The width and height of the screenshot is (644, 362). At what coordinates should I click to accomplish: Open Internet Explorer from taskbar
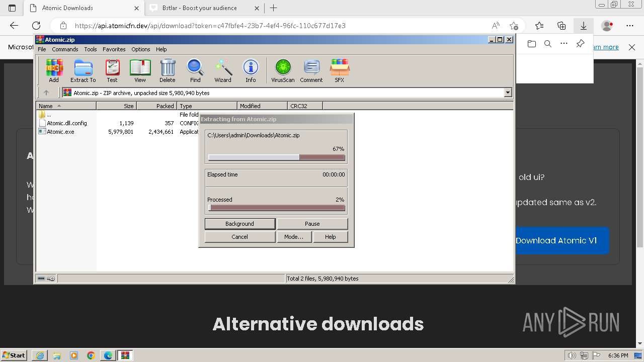click(x=39, y=355)
